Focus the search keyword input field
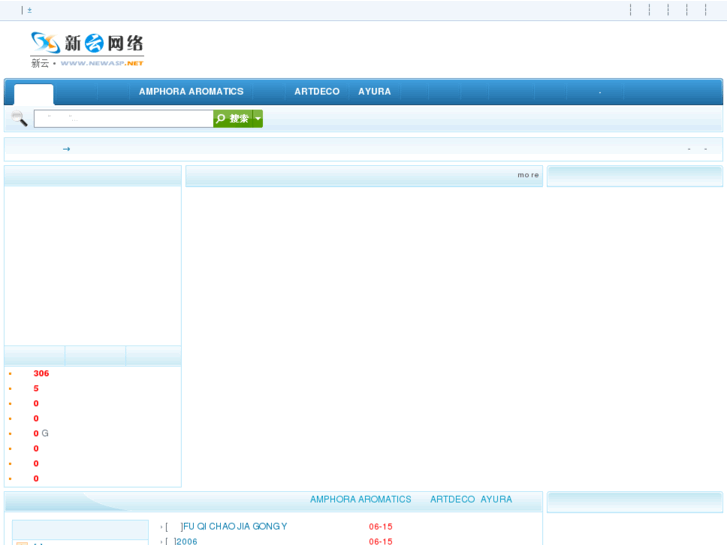The height and width of the screenshot is (545, 727). [x=124, y=119]
